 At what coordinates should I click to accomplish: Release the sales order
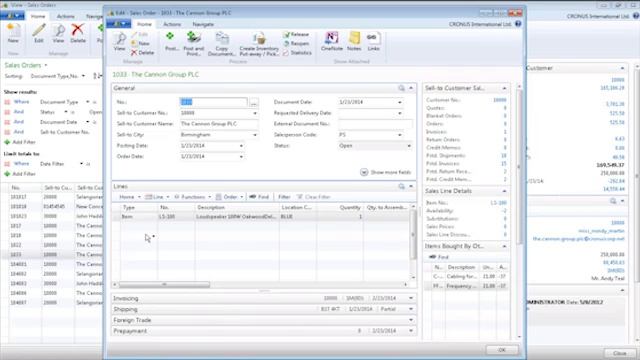tap(296, 35)
